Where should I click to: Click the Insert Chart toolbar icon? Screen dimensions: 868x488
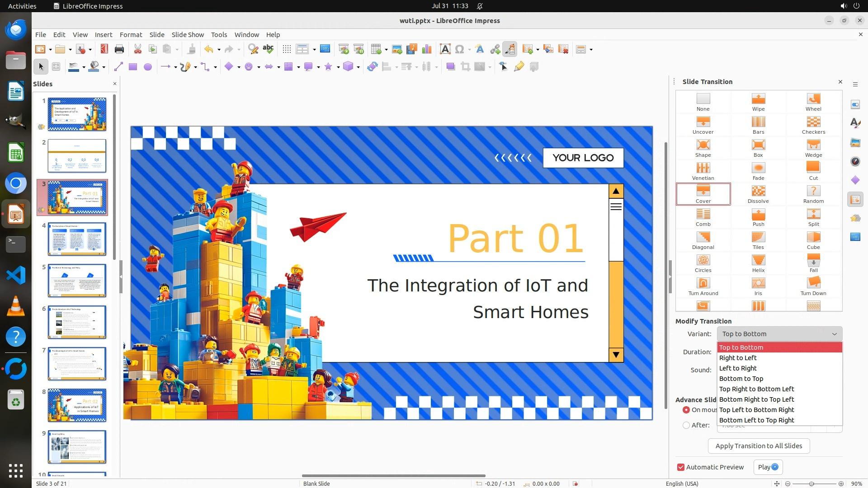click(426, 49)
